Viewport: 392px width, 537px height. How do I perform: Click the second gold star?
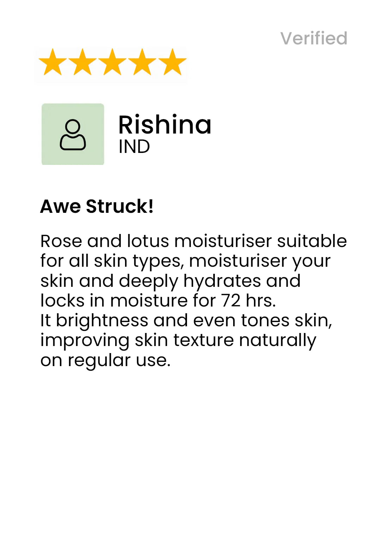click(82, 62)
